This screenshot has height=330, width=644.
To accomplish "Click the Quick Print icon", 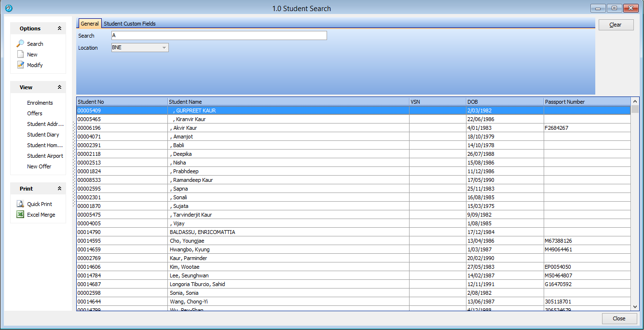I will pyautogui.click(x=20, y=204).
